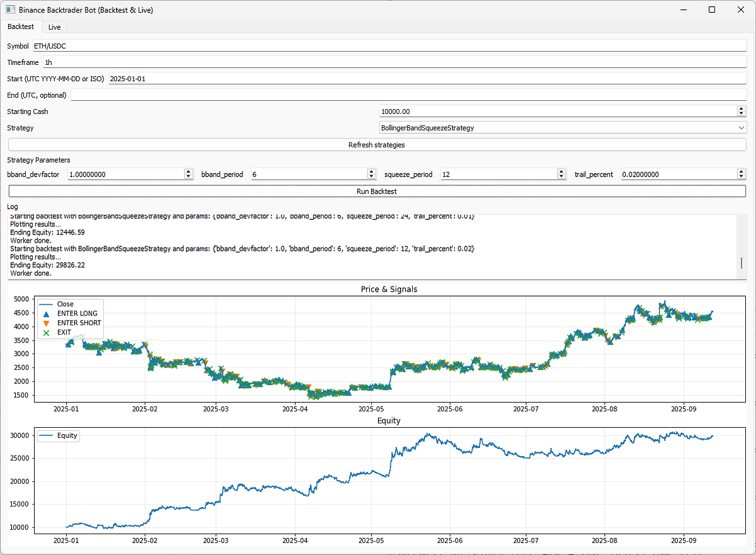Image resolution: width=756 pixels, height=555 pixels.
Task: Switch to the Live tab
Action: coord(54,26)
